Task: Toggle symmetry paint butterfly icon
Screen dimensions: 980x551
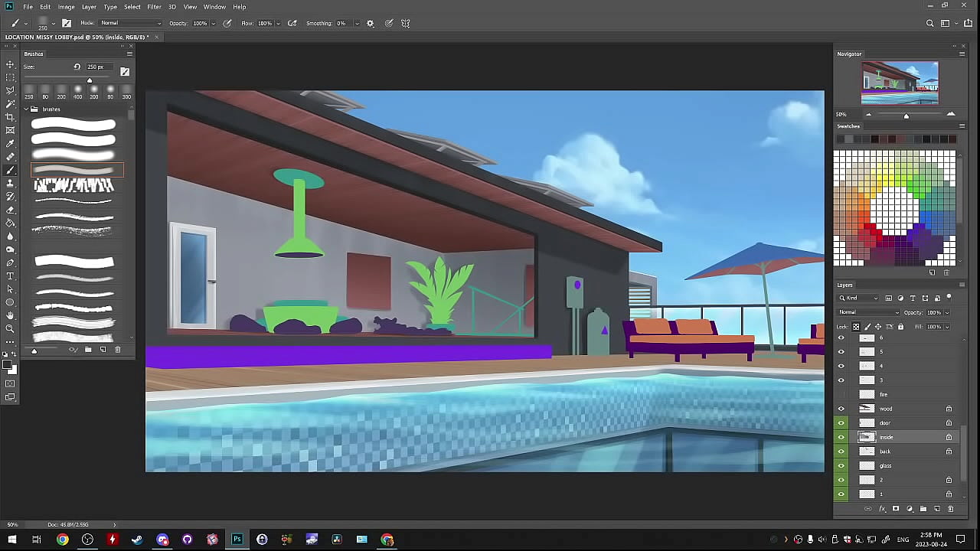Action: (406, 23)
